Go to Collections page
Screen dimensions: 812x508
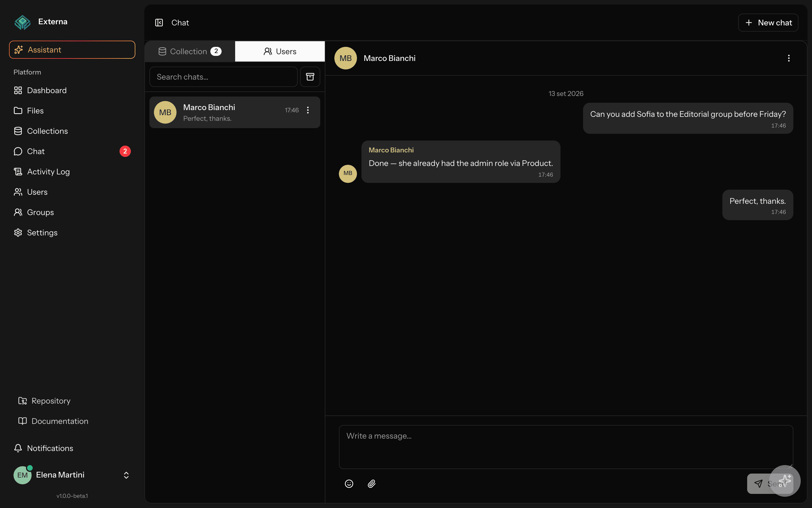coord(72,131)
